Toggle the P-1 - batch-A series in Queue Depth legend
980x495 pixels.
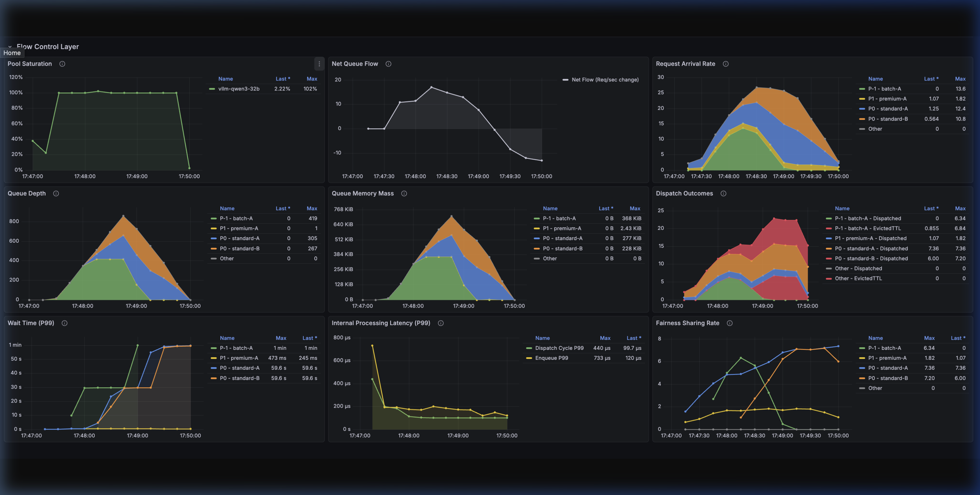pyautogui.click(x=236, y=218)
